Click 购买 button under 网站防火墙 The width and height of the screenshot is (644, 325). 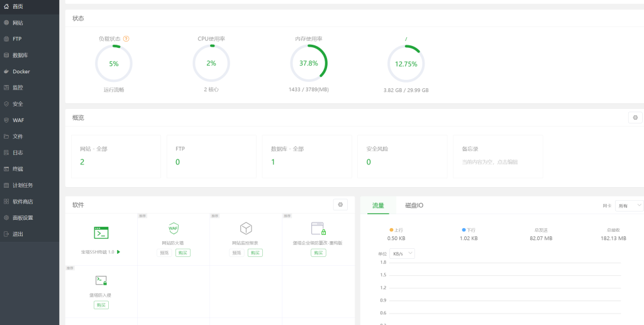pyautogui.click(x=183, y=253)
